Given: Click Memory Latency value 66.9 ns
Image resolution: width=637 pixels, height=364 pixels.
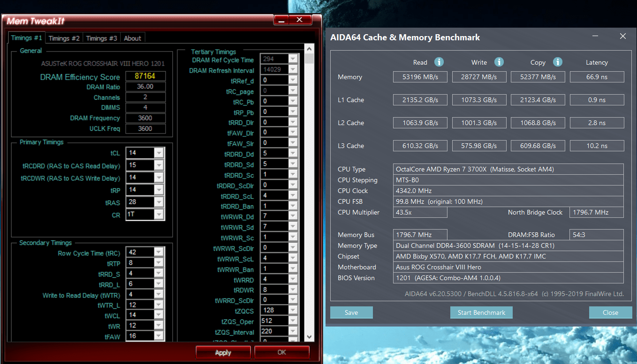Looking at the screenshot, I should coord(597,77).
